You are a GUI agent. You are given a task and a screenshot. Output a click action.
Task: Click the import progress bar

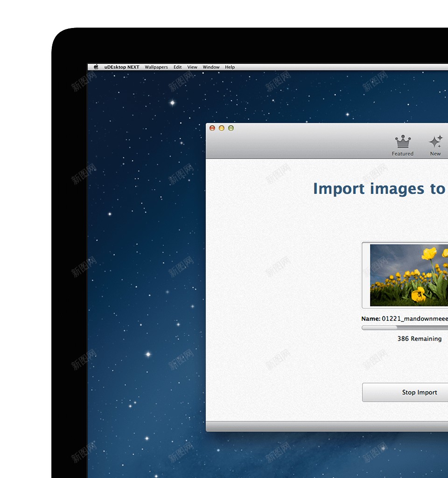click(x=405, y=328)
